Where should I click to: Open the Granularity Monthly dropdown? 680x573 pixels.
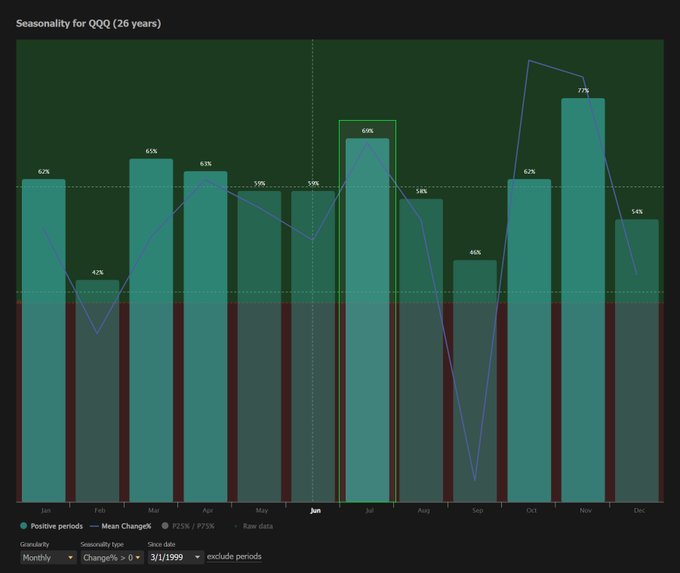48,557
